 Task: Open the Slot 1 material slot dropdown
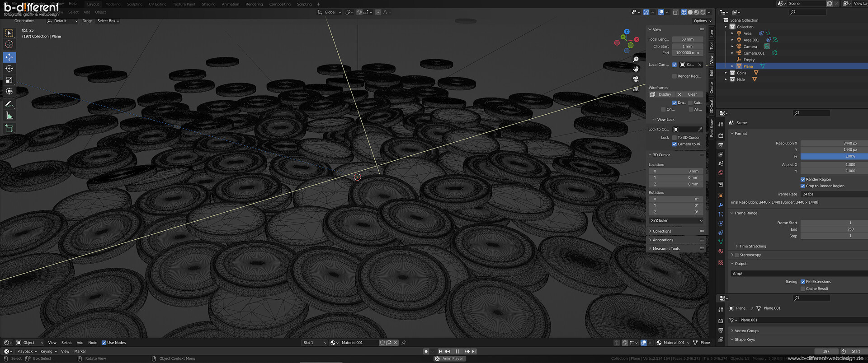(x=315, y=343)
